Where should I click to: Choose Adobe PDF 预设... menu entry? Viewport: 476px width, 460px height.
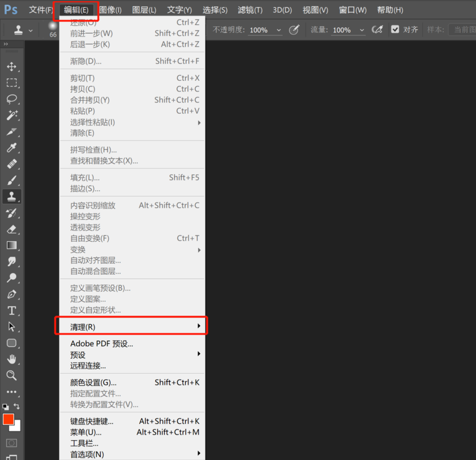pyautogui.click(x=132, y=343)
